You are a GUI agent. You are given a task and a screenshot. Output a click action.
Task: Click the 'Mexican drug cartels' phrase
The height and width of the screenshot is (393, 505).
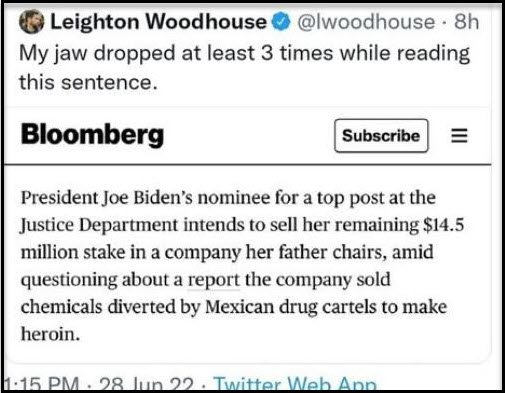click(x=291, y=307)
